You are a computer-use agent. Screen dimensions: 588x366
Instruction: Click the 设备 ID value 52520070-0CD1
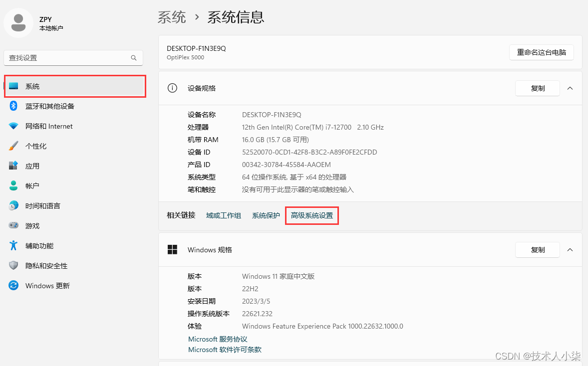(309, 152)
